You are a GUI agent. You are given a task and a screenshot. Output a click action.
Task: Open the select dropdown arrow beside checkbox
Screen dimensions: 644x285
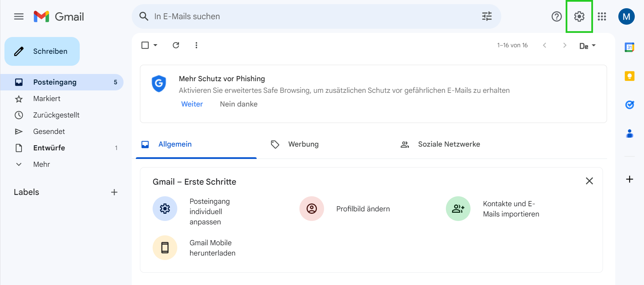click(155, 45)
